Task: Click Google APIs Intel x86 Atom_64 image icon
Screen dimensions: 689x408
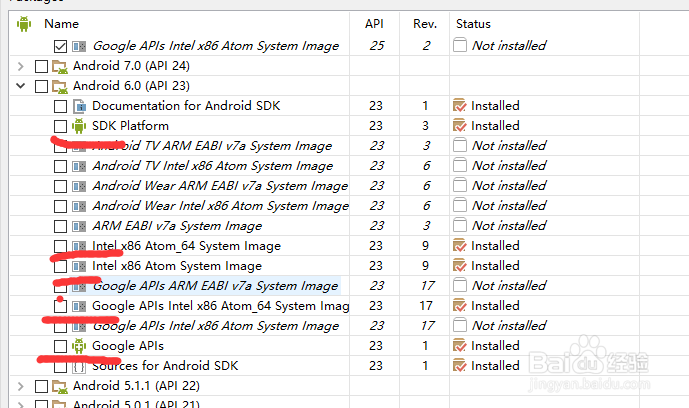Action: [79, 306]
